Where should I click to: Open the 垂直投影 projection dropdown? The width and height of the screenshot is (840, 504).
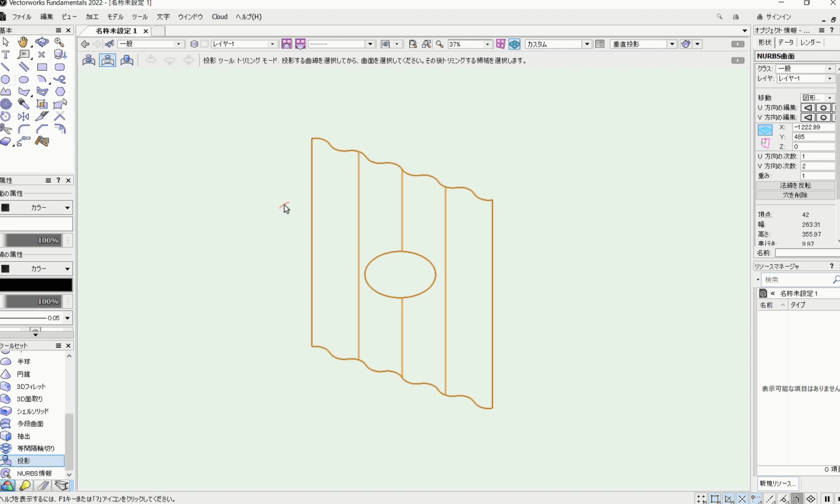point(643,44)
